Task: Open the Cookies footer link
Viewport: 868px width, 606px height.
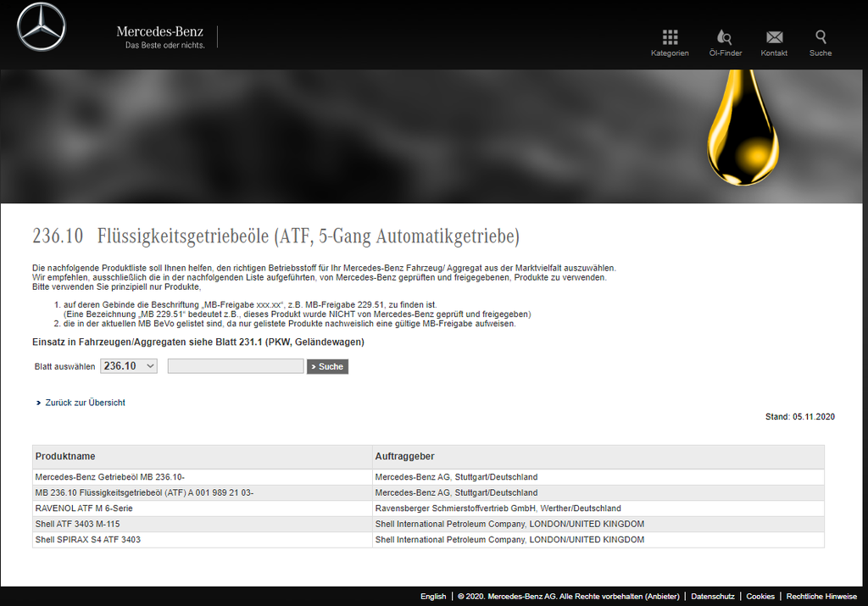Action: click(760, 597)
